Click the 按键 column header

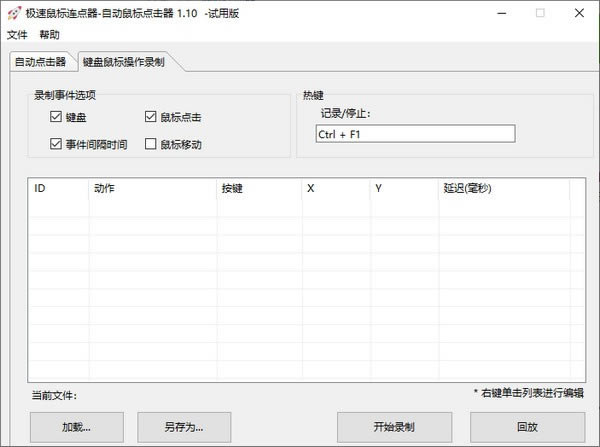click(258, 188)
